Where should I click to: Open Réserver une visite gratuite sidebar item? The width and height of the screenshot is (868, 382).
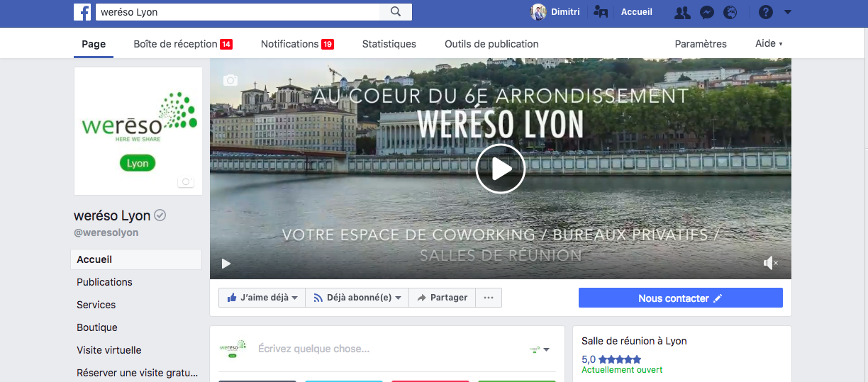[136, 373]
